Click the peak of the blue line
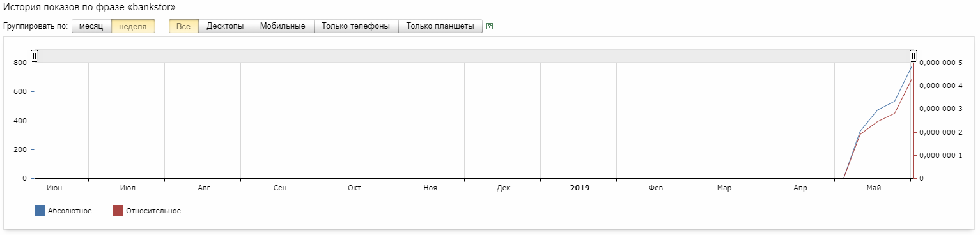This screenshot has height=235, width=980. pyautogui.click(x=912, y=64)
